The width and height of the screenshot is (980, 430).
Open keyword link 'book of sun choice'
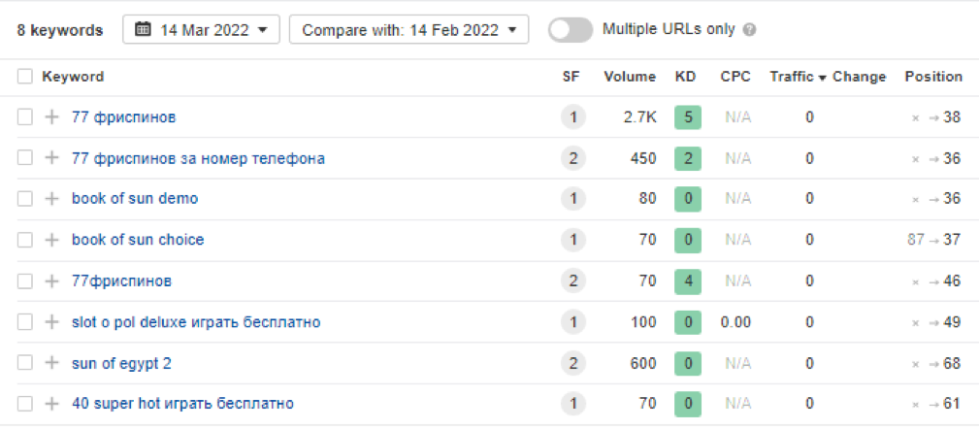(138, 240)
